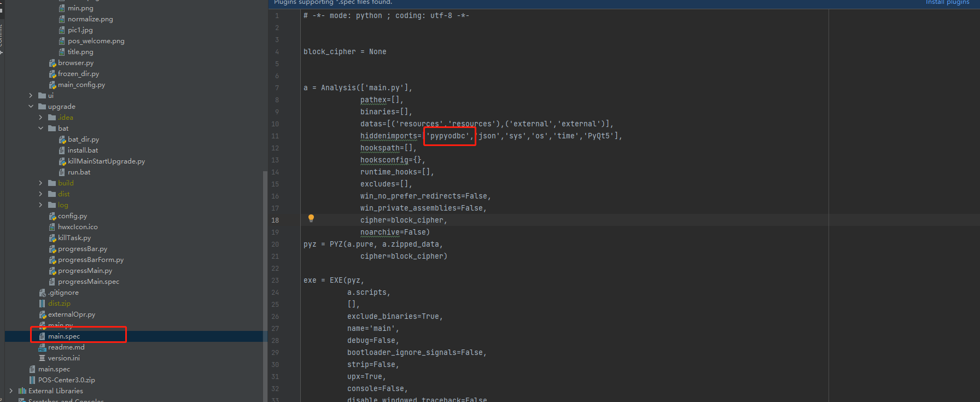Click the console=False line
The width and height of the screenshot is (980, 402).
click(378, 389)
